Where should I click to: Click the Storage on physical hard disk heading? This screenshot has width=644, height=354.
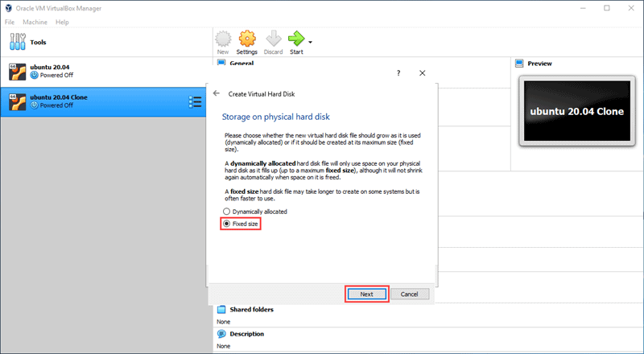(x=275, y=117)
